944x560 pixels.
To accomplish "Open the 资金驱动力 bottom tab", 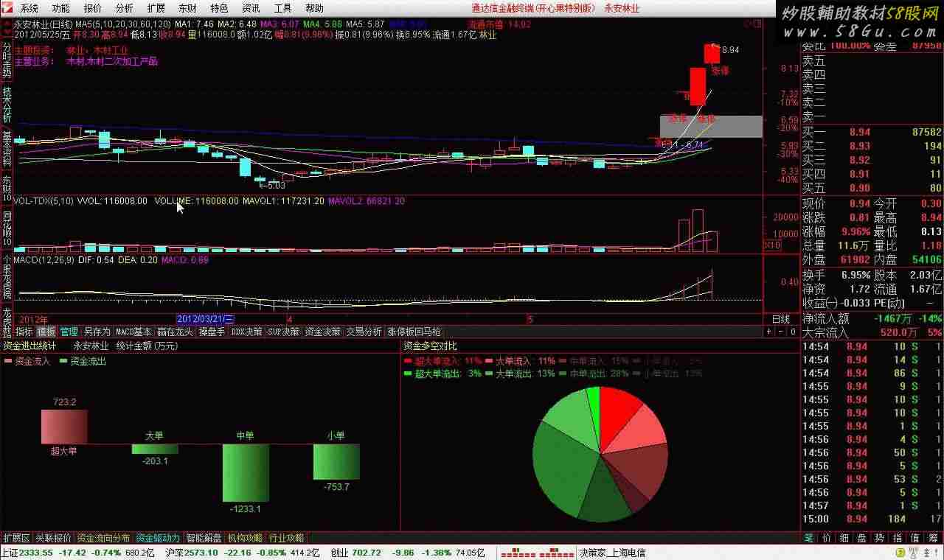I will click(159, 538).
